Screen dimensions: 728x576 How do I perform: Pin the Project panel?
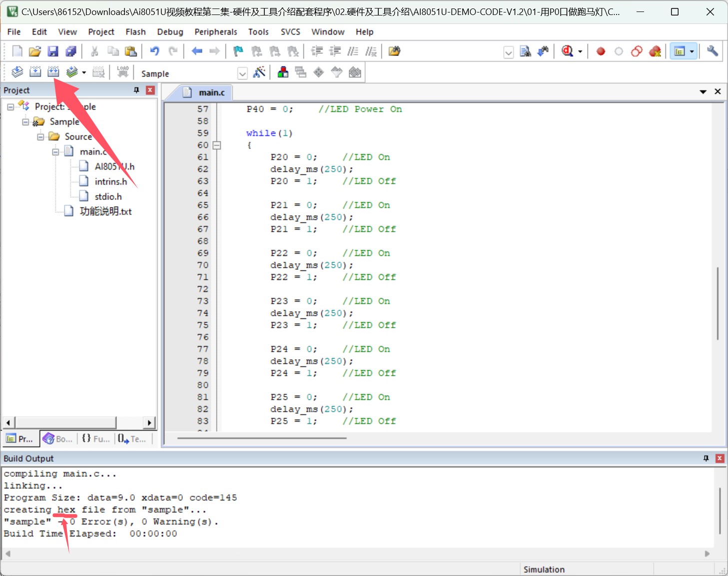pyautogui.click(x=136, y=90)
